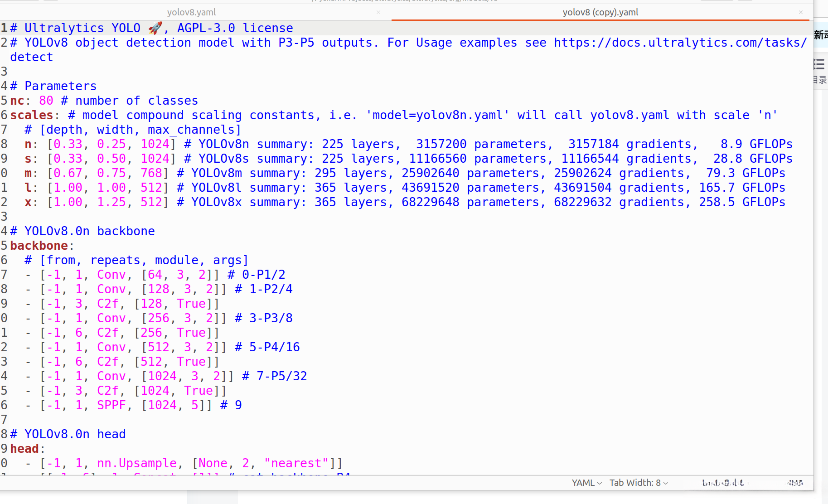The width and height of the screenshot is (828, 504).
Task: Open the YAML language dropdown
Action: click(x=586, y=483)
